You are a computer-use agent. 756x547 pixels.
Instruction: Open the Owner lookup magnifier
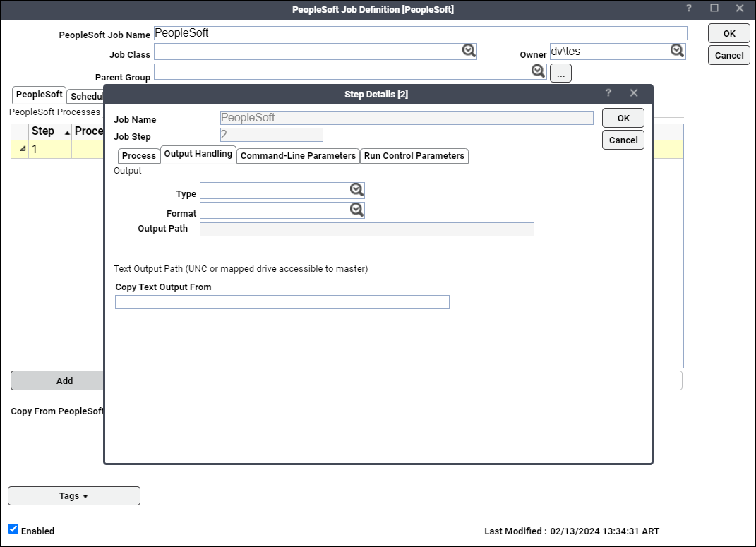[677, 50]
